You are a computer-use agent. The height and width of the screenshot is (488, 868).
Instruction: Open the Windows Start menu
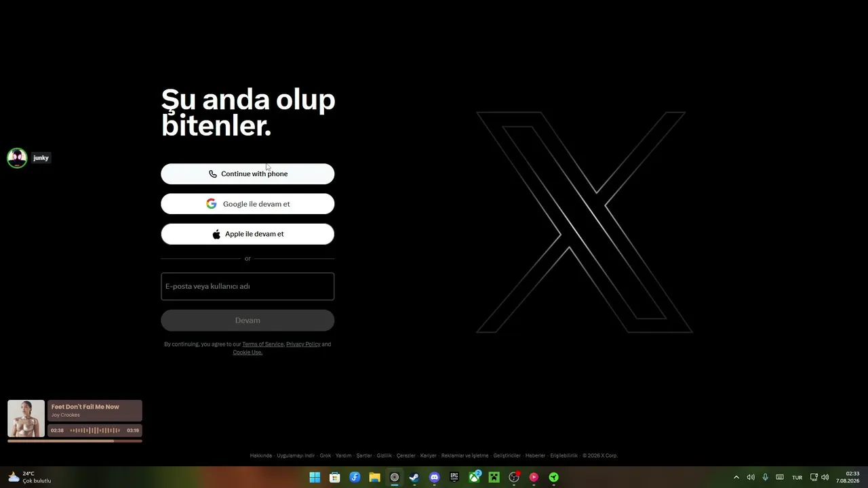coord(315,477)
